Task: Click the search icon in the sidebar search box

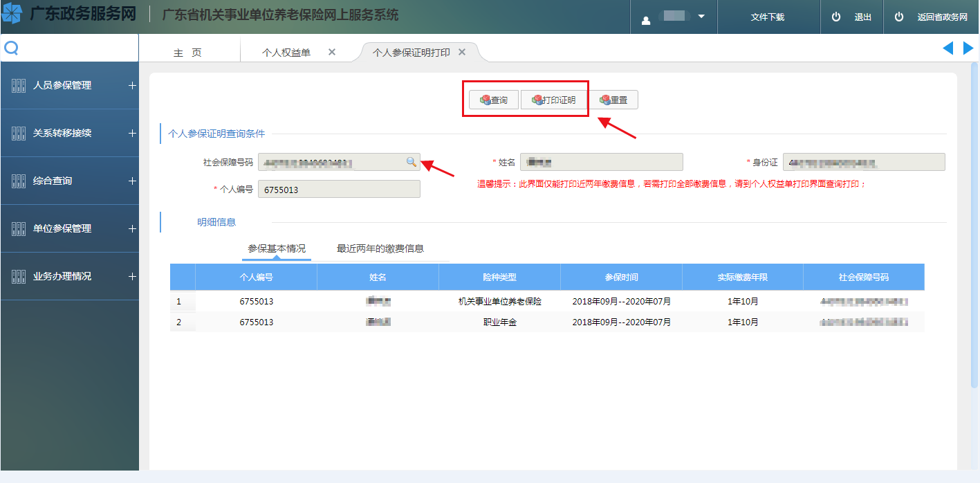Action: [11, 48]
